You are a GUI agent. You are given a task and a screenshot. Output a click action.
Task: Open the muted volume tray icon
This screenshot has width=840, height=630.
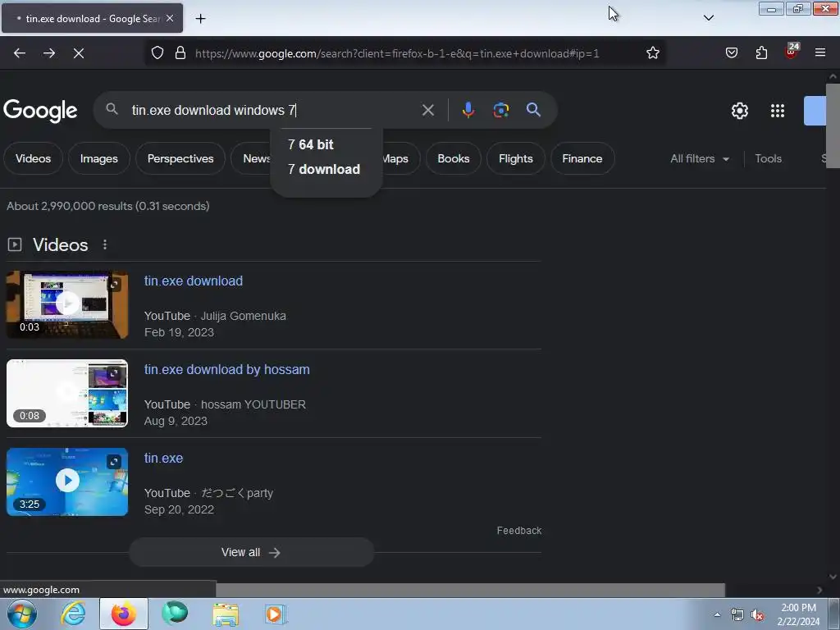(757, 615)
